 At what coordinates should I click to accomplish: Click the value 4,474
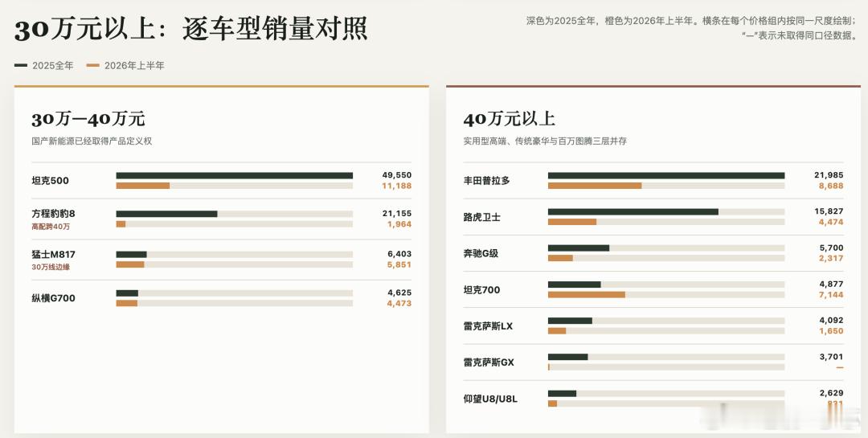click(831, 222)
